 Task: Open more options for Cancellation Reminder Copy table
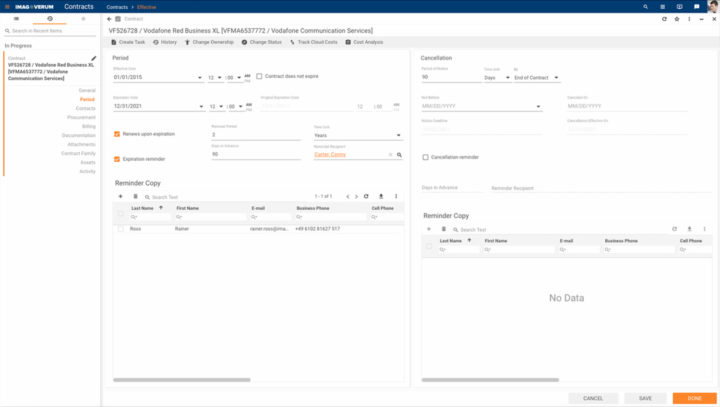(704, 229)
